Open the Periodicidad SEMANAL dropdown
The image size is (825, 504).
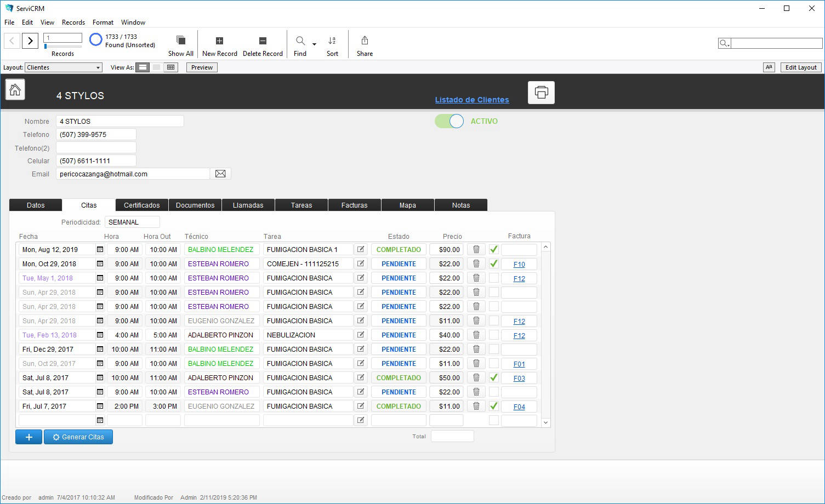[x=132, y=222]
